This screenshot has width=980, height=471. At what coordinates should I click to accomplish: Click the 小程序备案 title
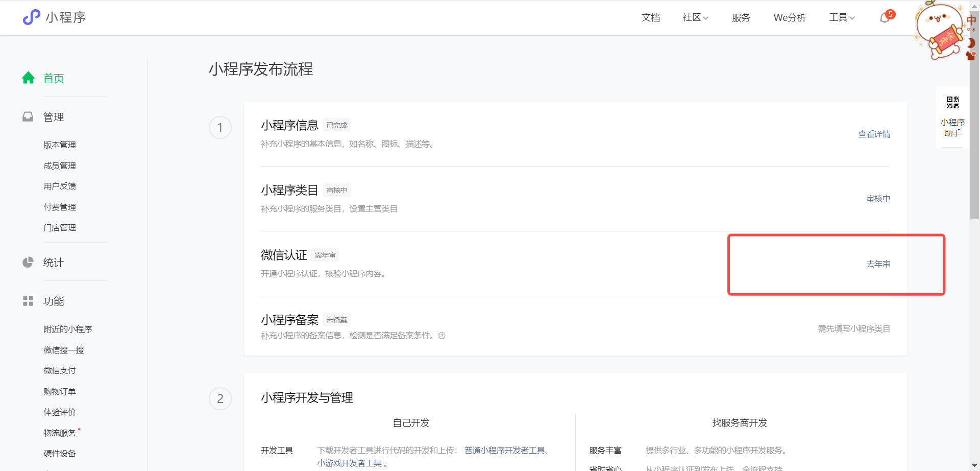290,320
